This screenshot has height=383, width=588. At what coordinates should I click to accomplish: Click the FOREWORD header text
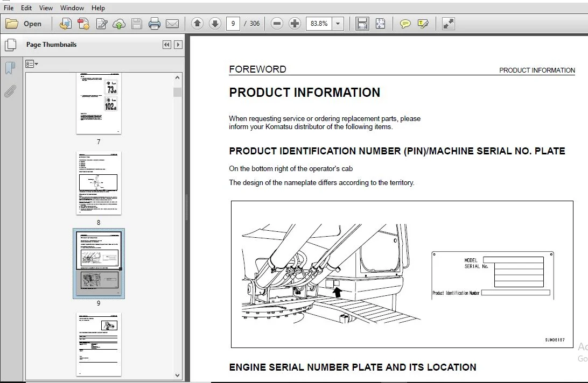(257, 69)
